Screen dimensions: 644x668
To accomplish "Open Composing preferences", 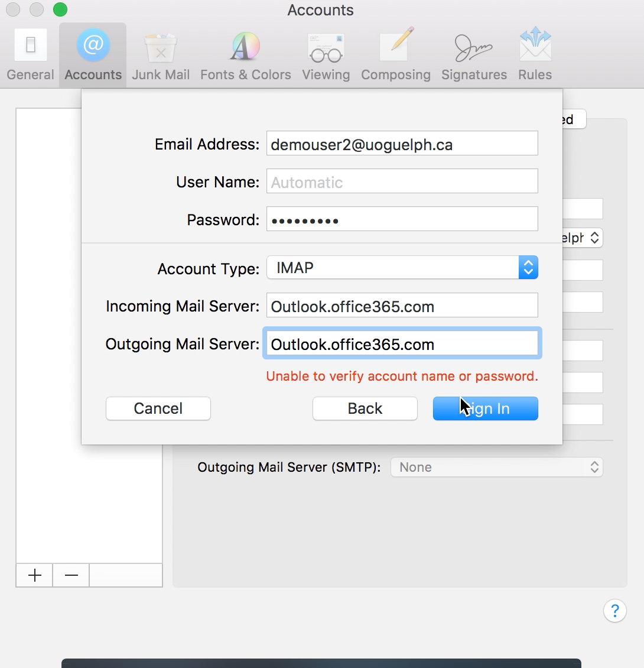I will pyautogui.click(x=395, y=56).
